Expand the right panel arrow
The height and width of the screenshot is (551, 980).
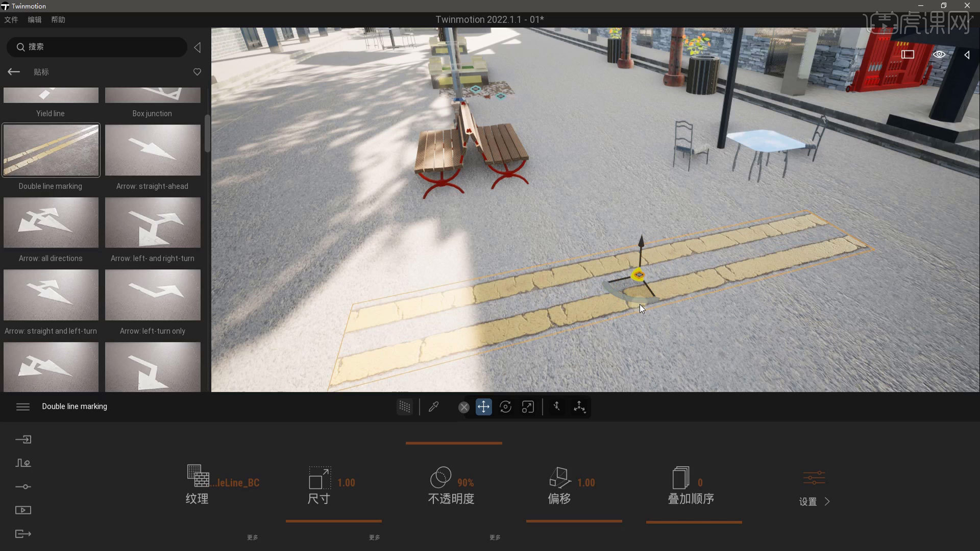point(967,55)
